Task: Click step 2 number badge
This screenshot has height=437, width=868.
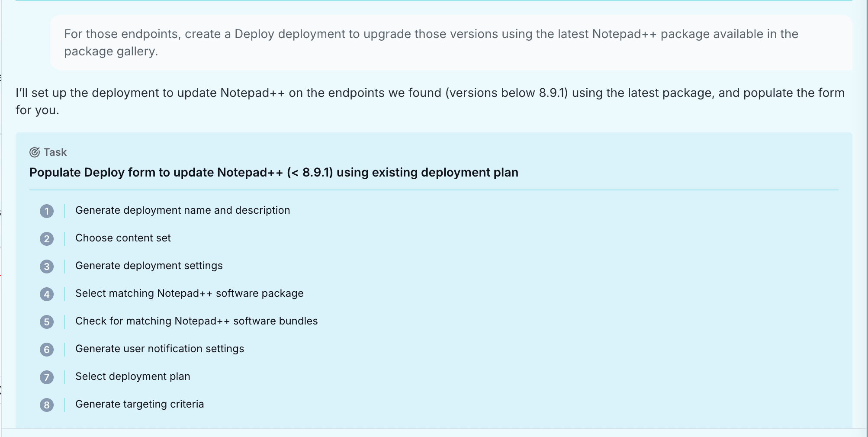Action: coord(47,239)
